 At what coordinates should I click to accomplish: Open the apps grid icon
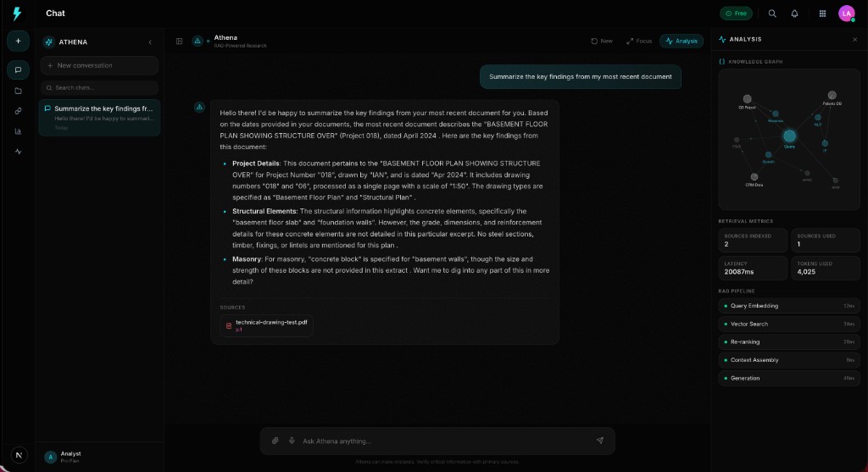(x=821, y=14)
